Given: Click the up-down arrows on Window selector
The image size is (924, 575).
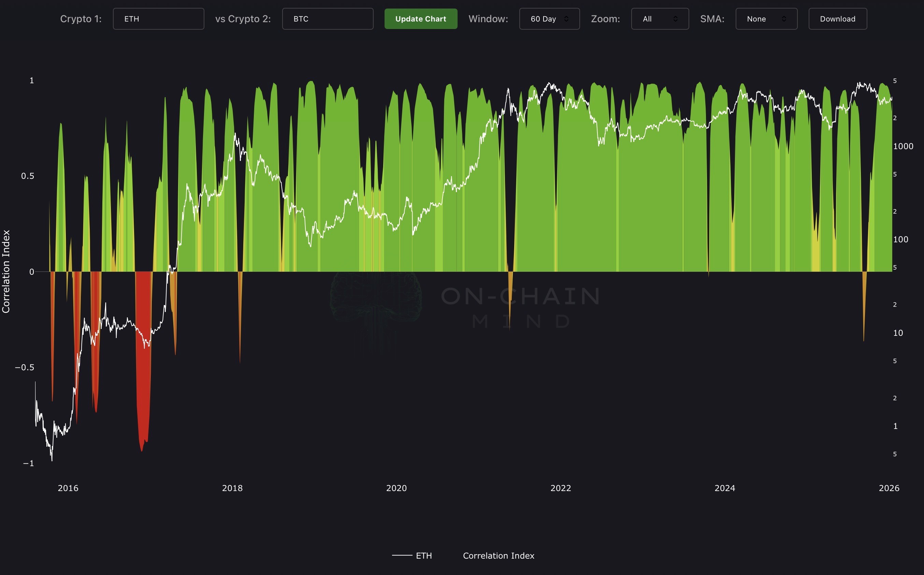Looking at the screenshot, I should 566,19.
